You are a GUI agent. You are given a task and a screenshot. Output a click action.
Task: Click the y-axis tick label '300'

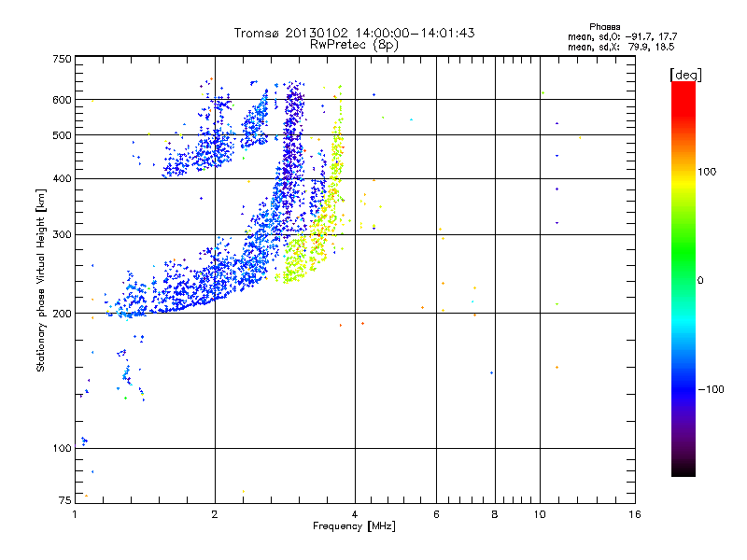pyautogui.click(x=62, y=235)
